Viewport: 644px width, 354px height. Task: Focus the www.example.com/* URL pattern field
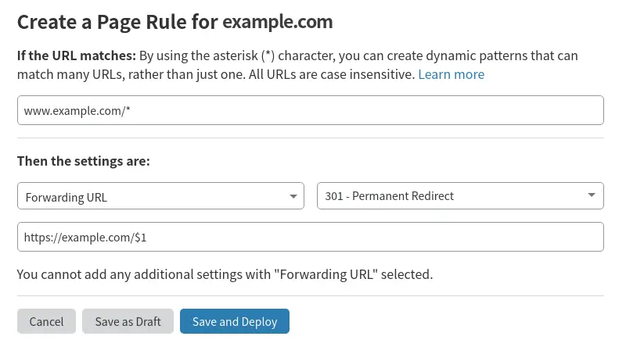[x=311, y=110]
